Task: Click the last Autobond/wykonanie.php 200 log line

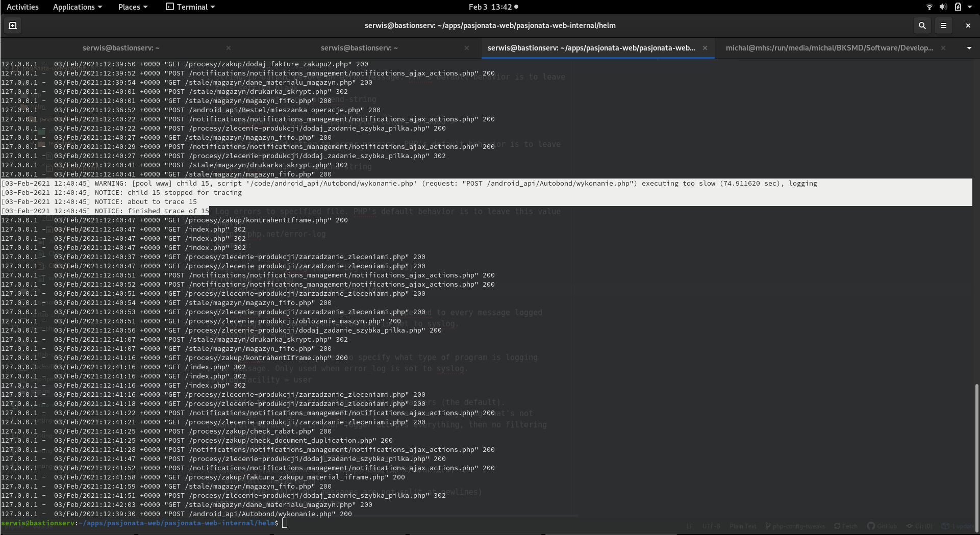Action: pos(177,514)
